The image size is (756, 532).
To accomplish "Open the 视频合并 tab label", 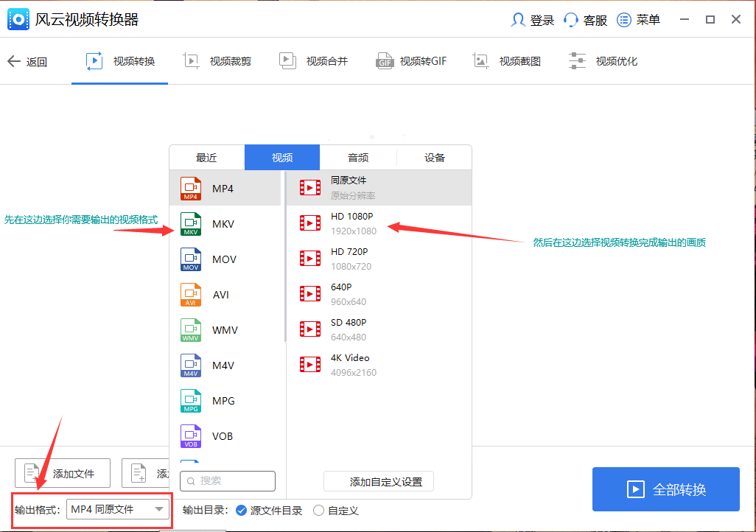I will [327, 61].
